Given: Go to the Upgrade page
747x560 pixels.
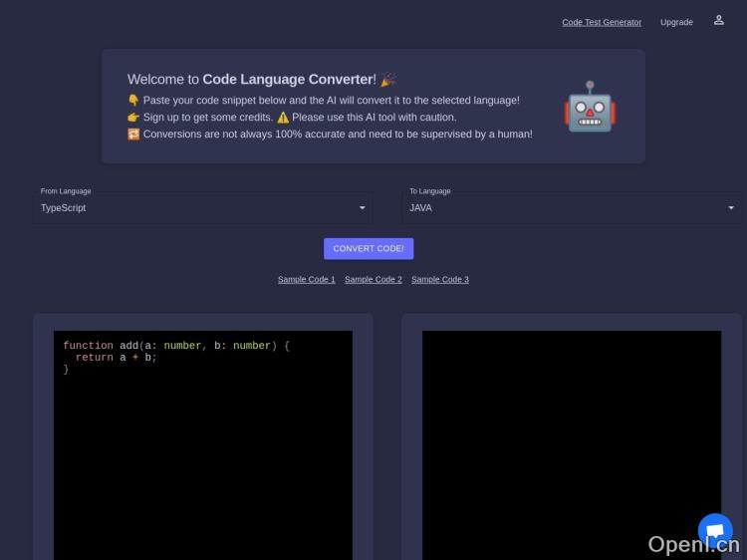Looking at the screenshot, I should (676, 22).
